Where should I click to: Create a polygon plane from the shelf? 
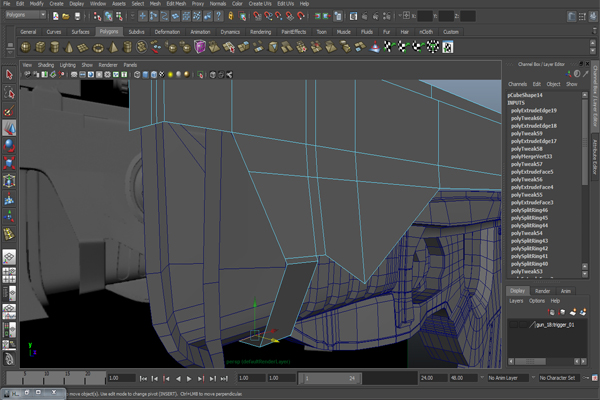(83, 47)
